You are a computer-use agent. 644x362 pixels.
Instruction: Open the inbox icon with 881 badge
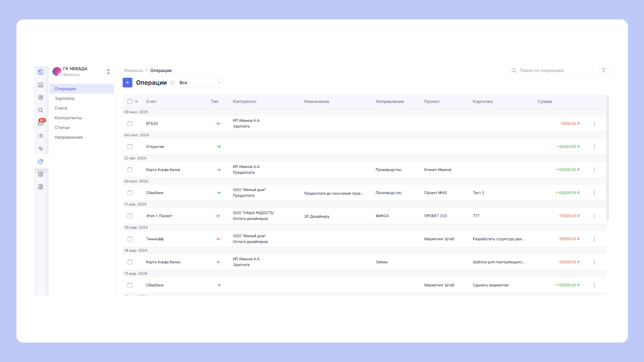(x=41, y=123)
